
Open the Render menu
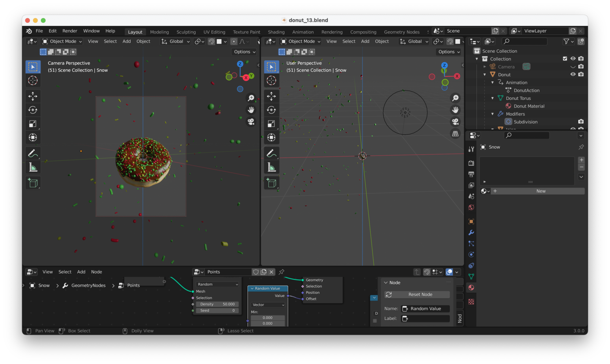coord(70,31)
